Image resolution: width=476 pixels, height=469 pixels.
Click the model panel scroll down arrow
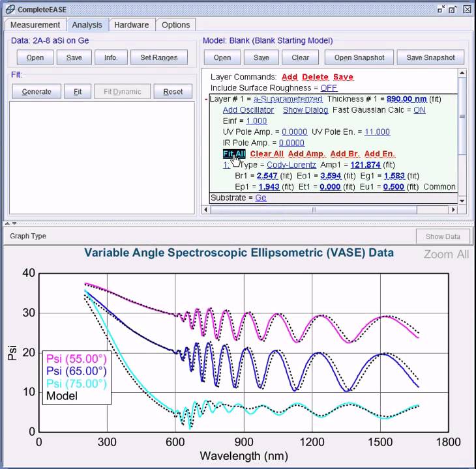(x=462, y=201)
